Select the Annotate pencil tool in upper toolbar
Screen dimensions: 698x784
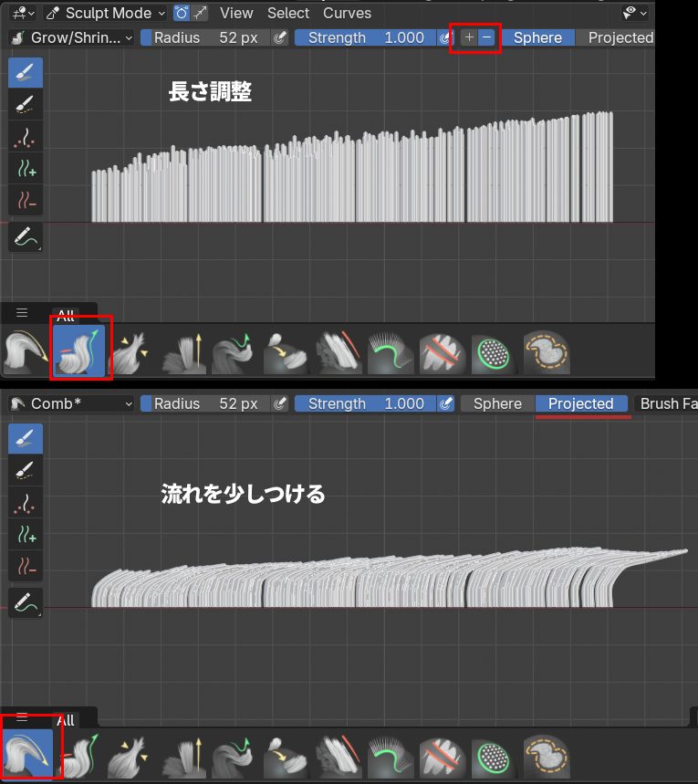click(x=25, y=236)
